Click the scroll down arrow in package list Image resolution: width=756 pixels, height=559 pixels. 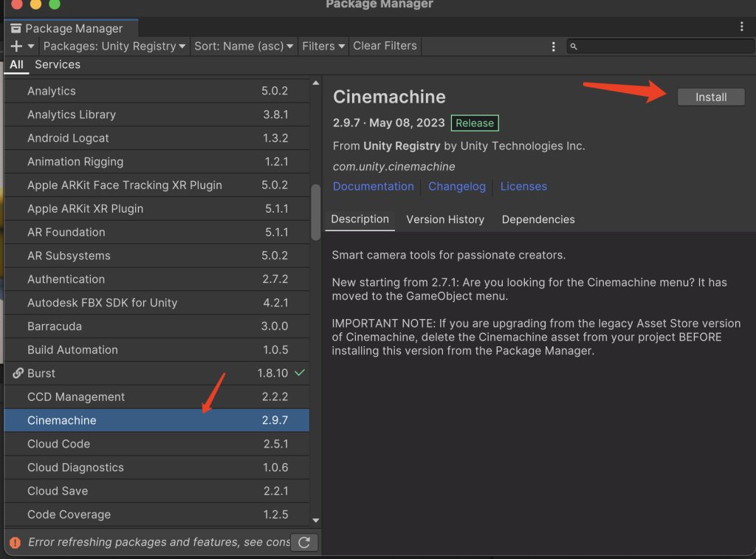(x=316, y=521)
